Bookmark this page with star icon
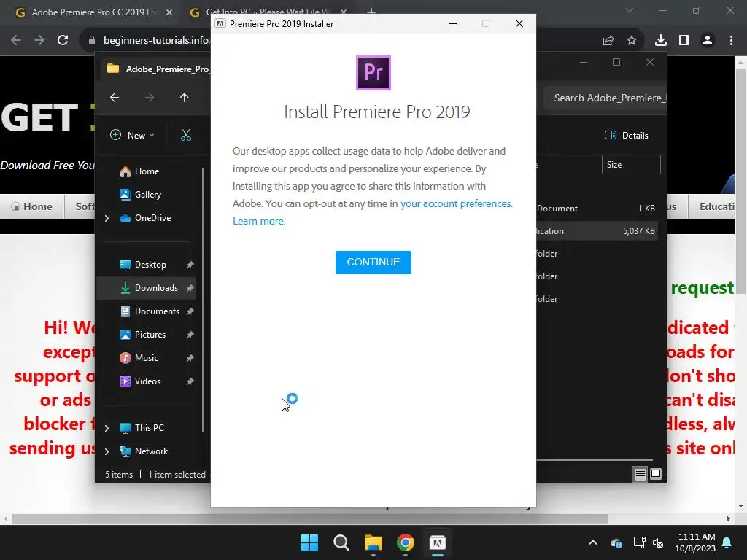 coord(632,41)
